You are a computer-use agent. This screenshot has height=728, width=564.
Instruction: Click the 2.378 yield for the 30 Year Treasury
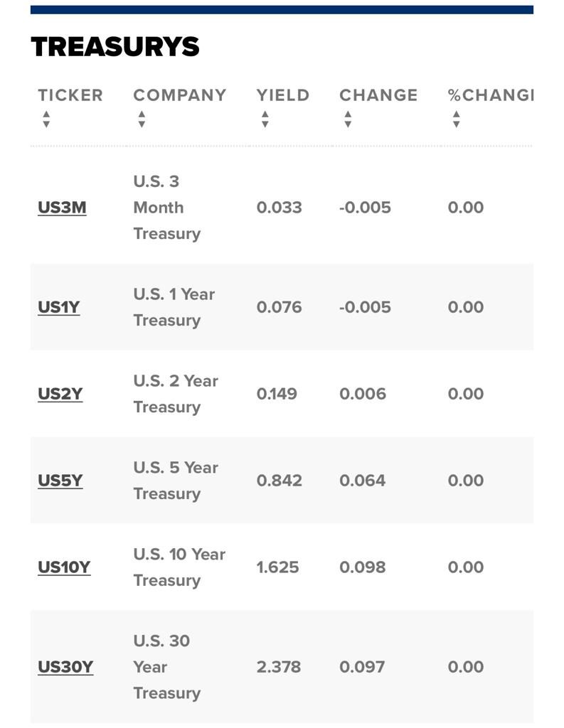[279, 667]
